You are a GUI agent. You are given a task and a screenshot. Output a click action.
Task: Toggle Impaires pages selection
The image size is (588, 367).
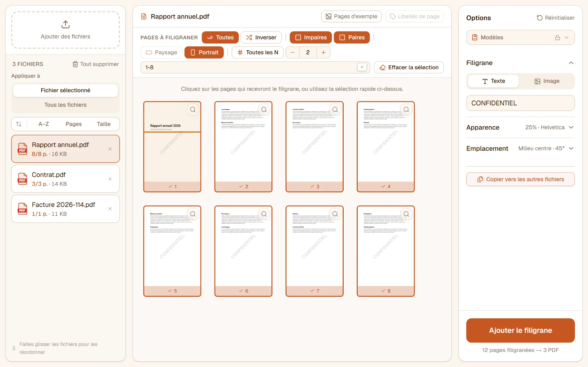coord(311,38)
